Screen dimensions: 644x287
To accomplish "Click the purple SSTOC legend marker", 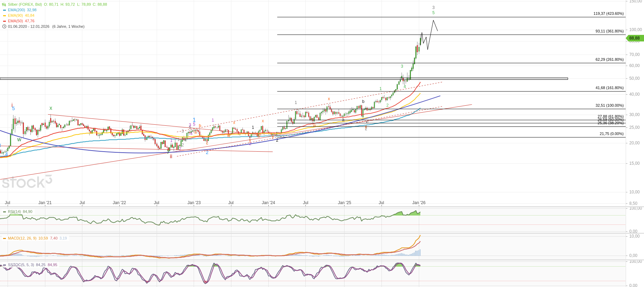I will coord(4,265).
